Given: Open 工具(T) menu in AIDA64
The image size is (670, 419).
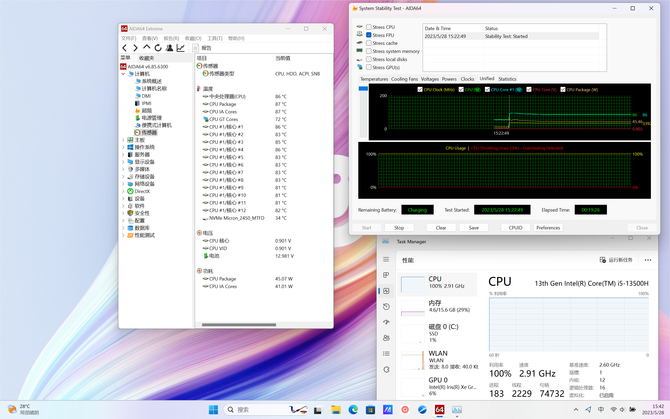Looking at the screenshot, I should click(x=215, y=38).
